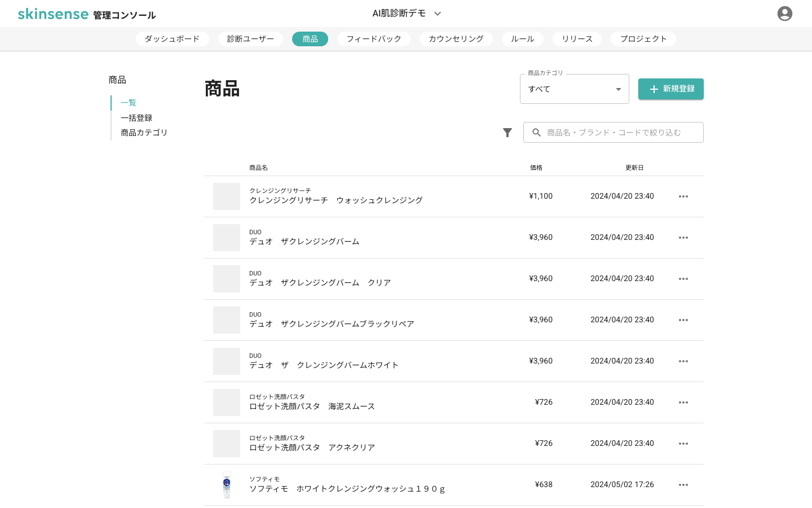The height and width of the screenshot is (508, 812).
Task: Click the ソフティモ product thumbnail image
Action: [x=227, y=485]
